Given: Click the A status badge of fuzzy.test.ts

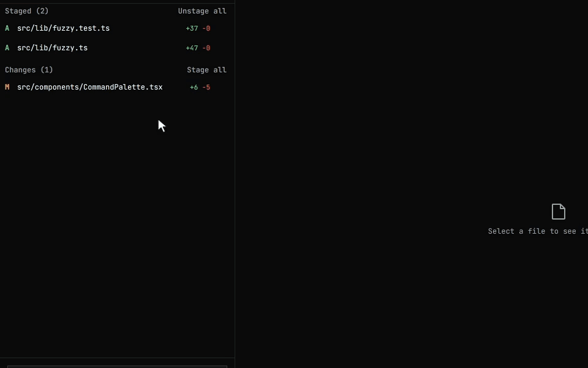Looking at the screenshot, I should pyautogui.click(x=7, y=28).
